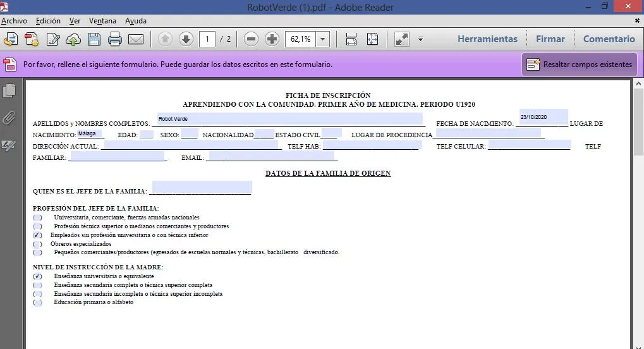Click the page number input box
The width and height of the screenshot is (644, 349).
pyautogui.click(x=207, y=39)
